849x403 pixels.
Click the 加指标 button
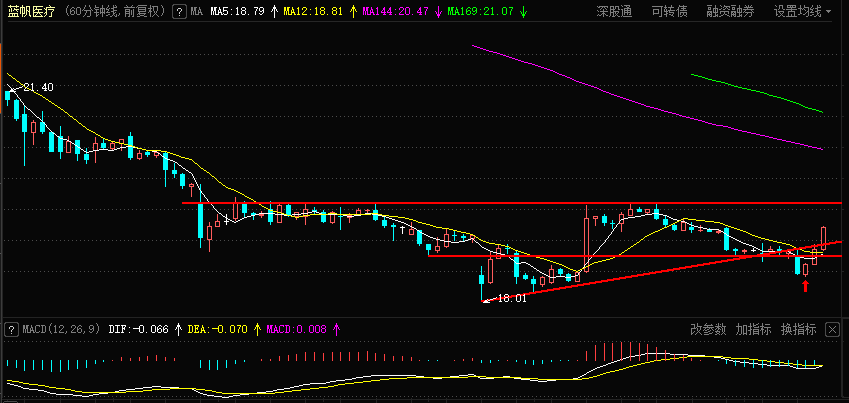(753, 329)
